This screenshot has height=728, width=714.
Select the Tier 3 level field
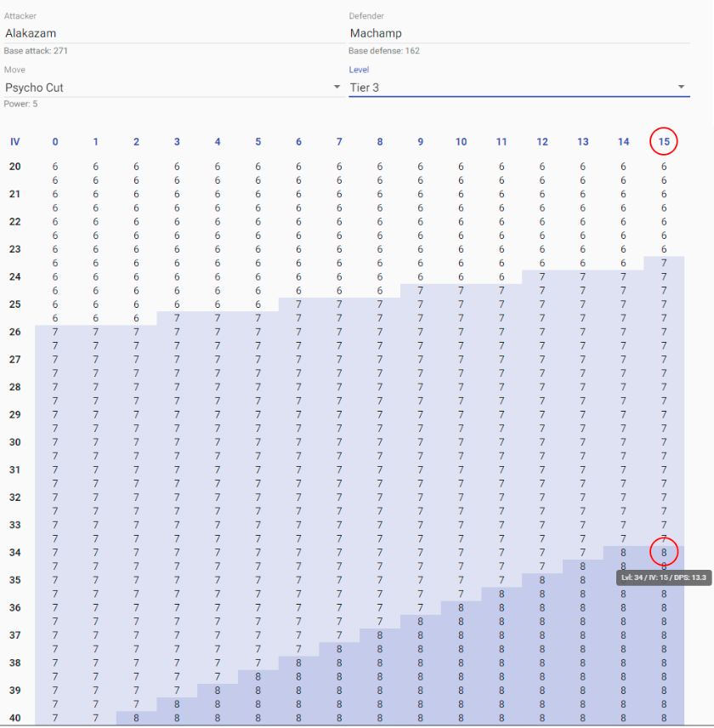(519, 88)
